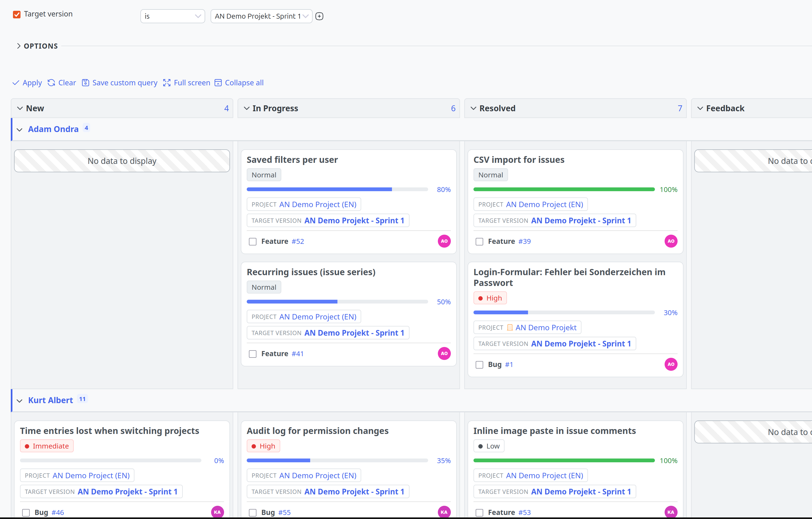Open AO avatar on Feature #39 card
The width and height of the screenshot is (812, 519).
(671, 241)
